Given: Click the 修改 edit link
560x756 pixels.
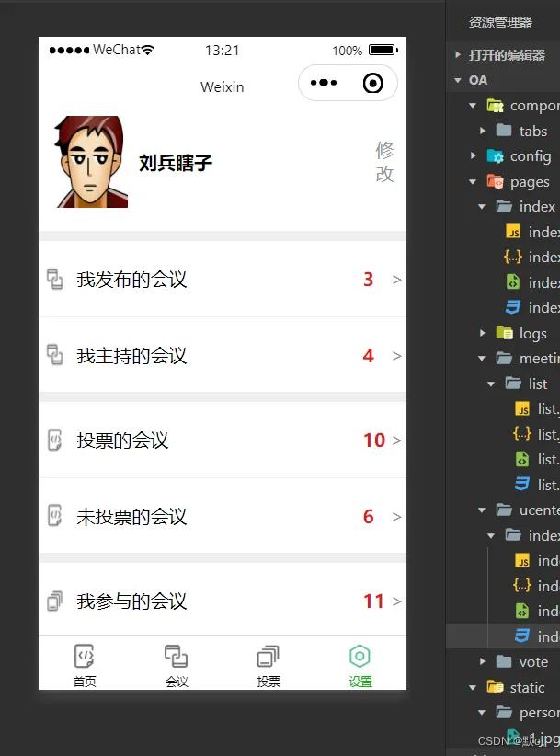Looking at the screenshot, I should click(384, 162).
